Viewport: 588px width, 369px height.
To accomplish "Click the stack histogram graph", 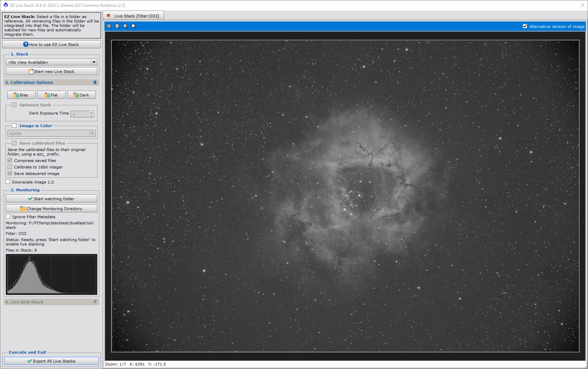I will coord(51,274).
